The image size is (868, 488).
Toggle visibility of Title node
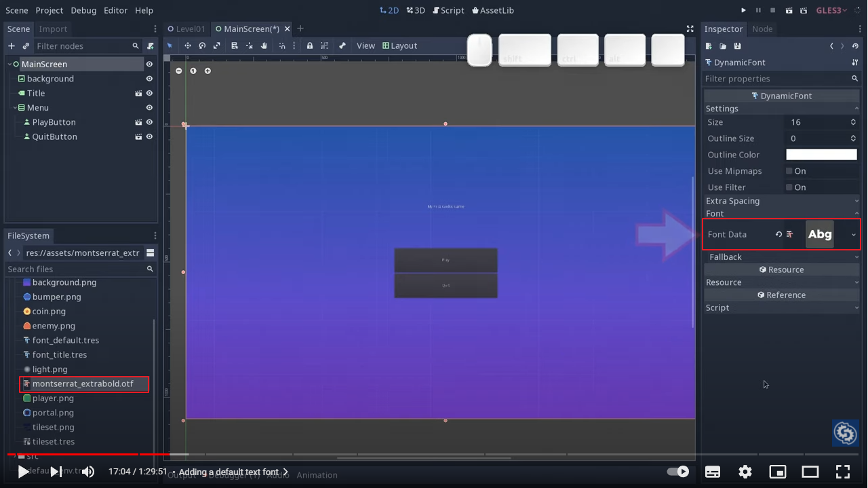click(149, 93)
